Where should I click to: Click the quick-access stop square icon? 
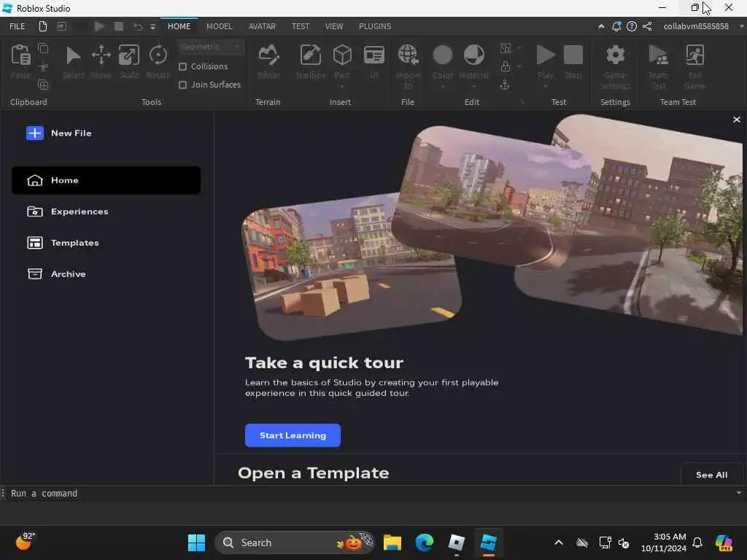(119, 26)
